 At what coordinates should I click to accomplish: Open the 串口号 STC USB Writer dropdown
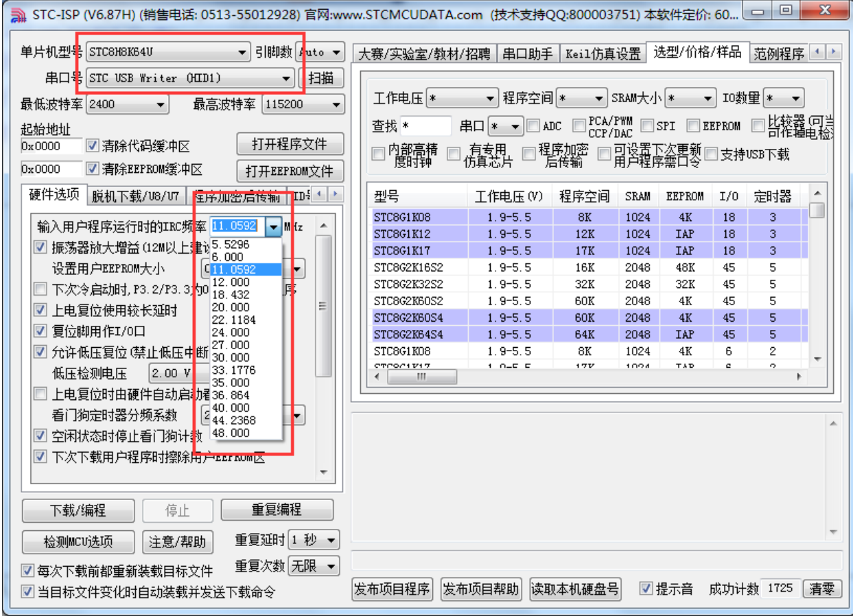(191, 78)
